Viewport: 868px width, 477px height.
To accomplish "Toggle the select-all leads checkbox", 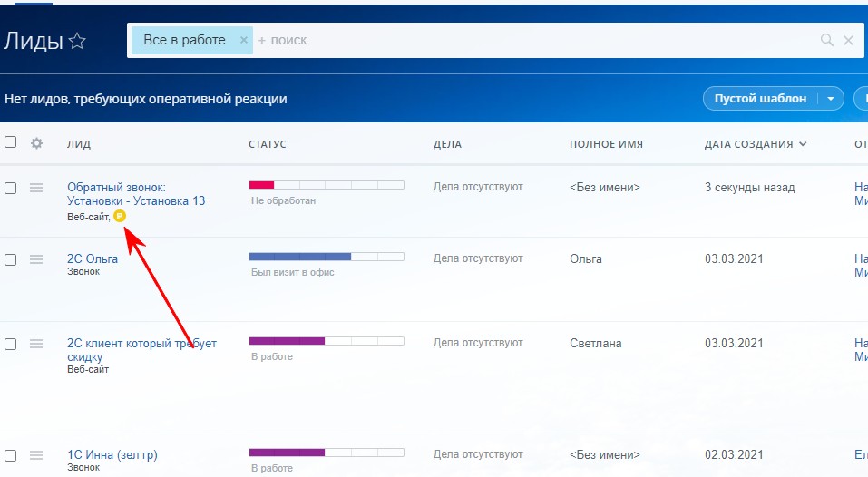I will [x=11, y=142].
